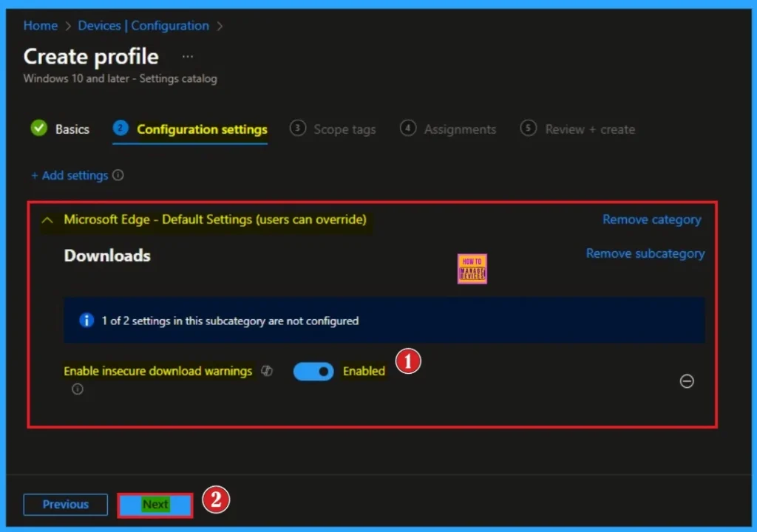Click Remove subcategory link

(x=645, y=253)
